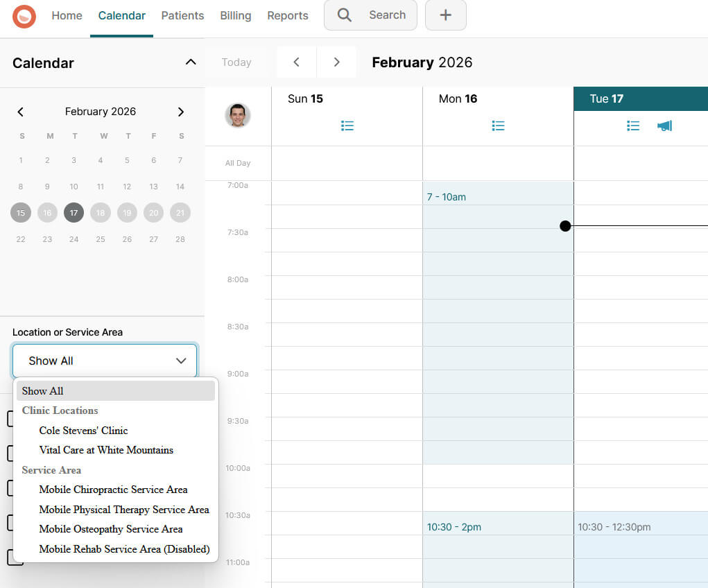Select Cole Stevens' Clinic location
This screenshot has width=708, height=588.
(83, 430)
